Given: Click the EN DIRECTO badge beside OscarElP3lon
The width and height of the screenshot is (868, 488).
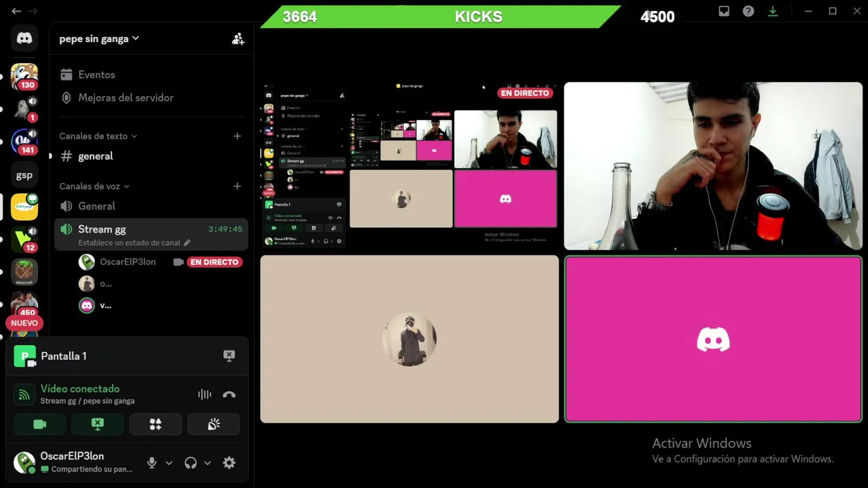Looking at the screenshot, I should pyautogui.click(x=214, y=262).
